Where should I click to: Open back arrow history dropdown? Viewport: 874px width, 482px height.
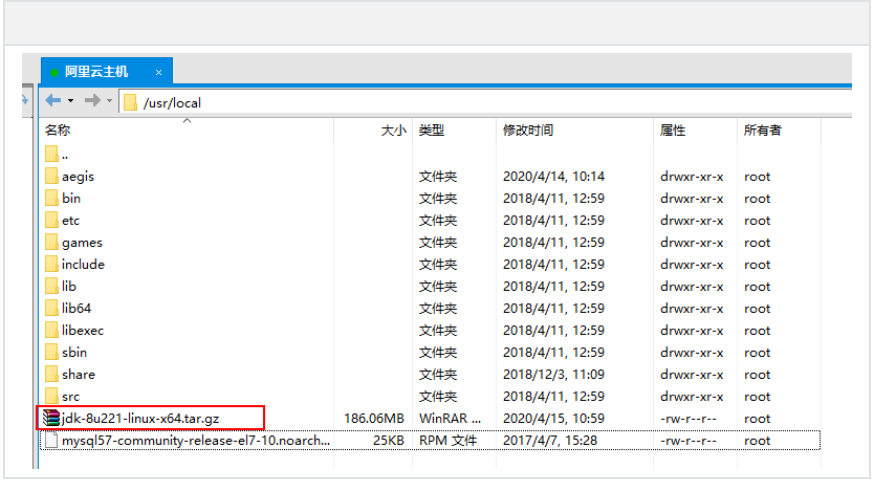71,101
